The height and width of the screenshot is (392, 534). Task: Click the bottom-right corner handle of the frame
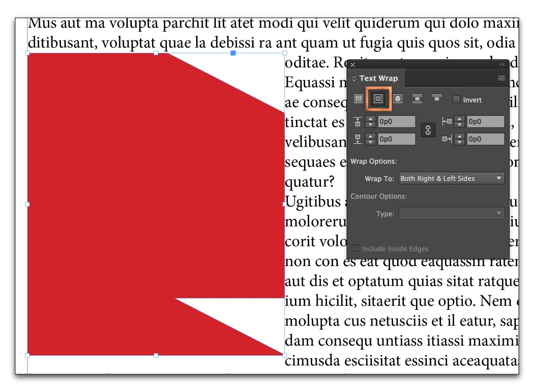click(284, 355)
